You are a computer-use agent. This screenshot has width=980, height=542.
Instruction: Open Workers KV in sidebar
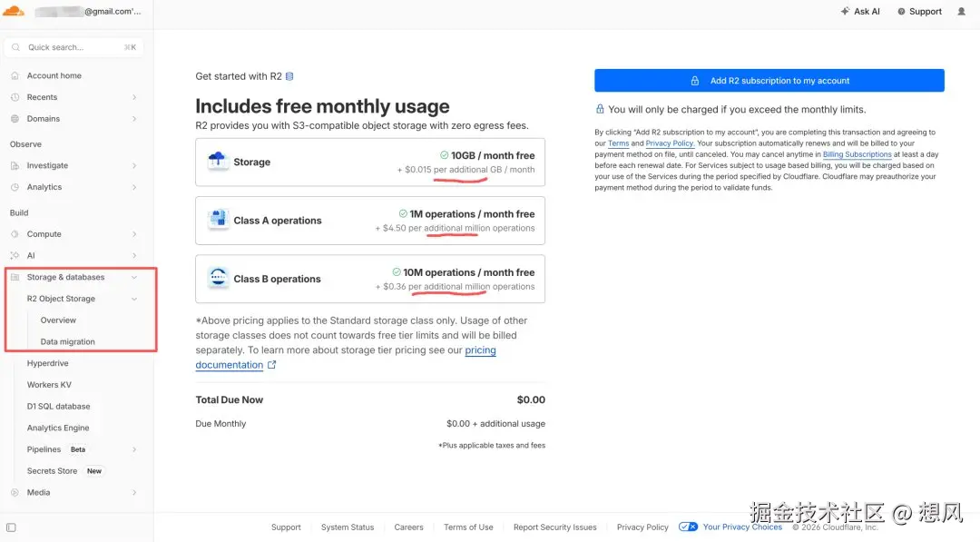[x=49, y=385]
